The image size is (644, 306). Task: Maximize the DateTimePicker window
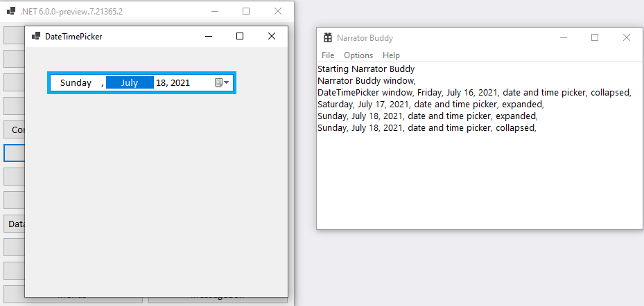click(x=240, y=36)
